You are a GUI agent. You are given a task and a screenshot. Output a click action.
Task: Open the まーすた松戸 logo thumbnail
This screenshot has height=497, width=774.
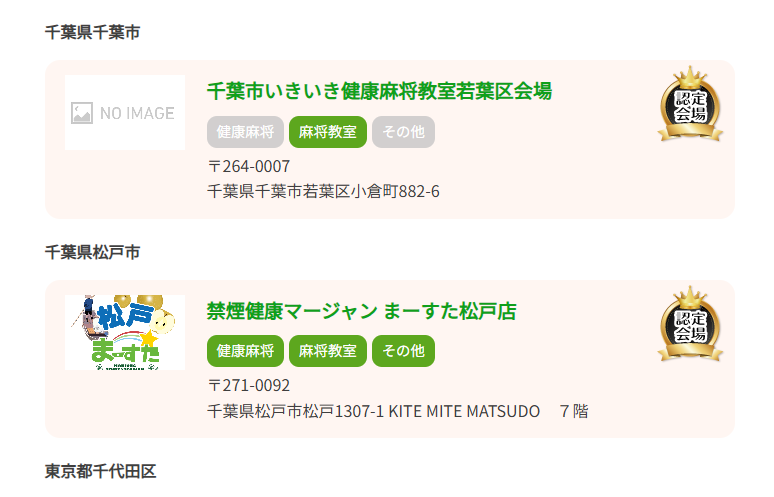pyautogui.click(x=125, y=332)
